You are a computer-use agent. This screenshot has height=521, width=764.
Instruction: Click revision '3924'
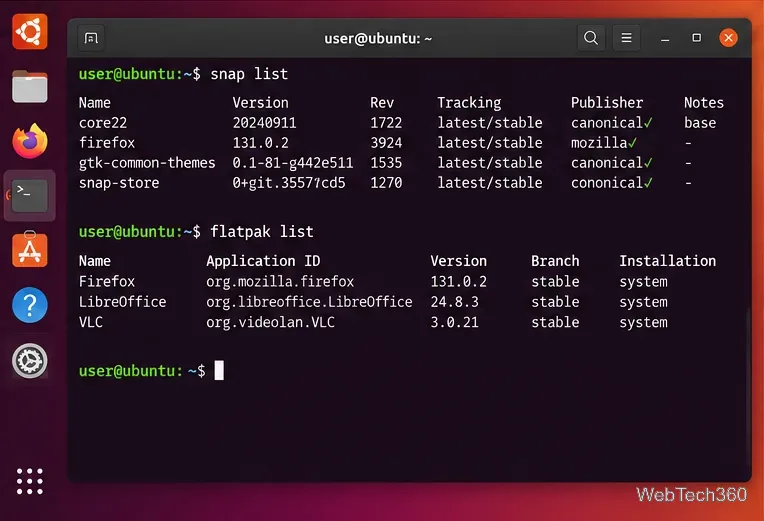click(386, 143)
